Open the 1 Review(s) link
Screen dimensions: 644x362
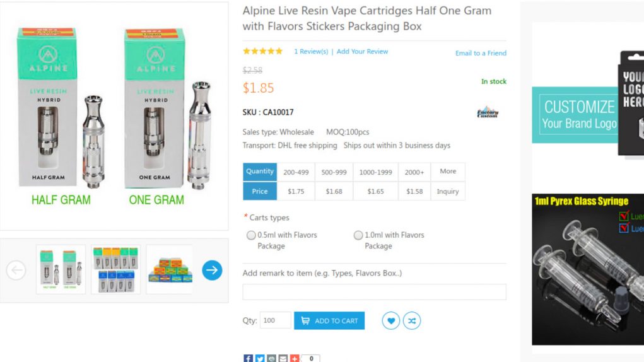(x=311, y=52)
